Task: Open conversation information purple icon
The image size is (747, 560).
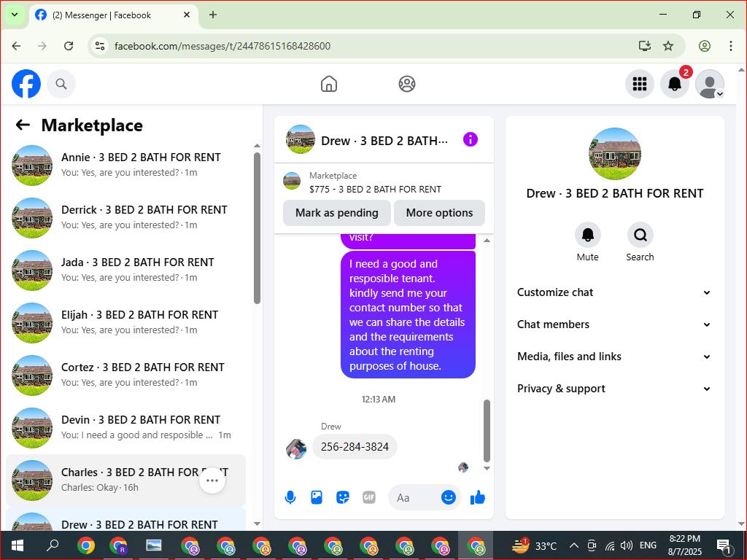Action: point(471,139)
